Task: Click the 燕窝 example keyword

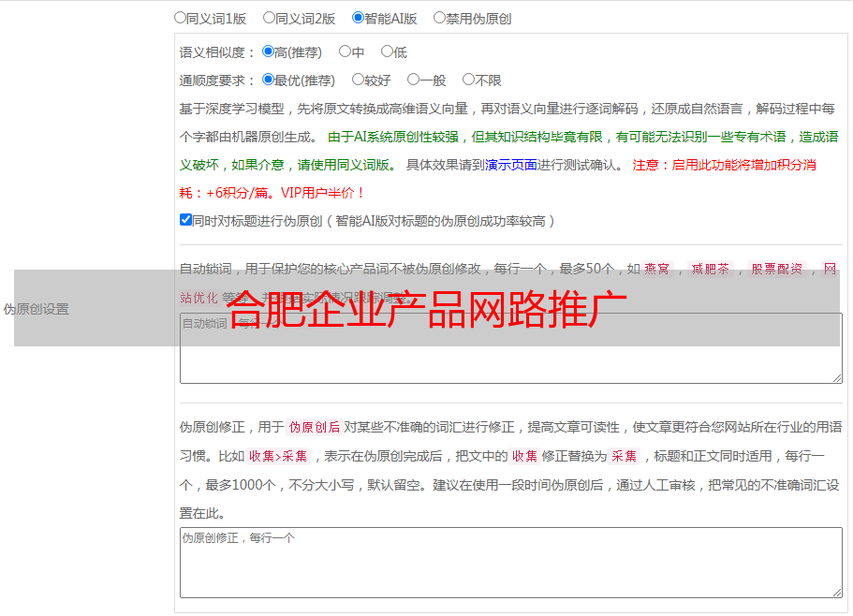Action: (657, 269)
